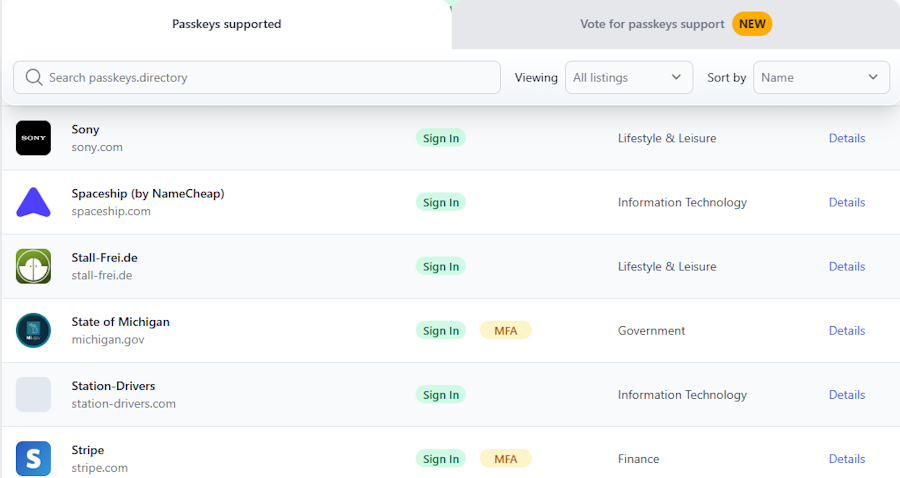
Task: Open the Viewing All listings dropdown
Action: coord(628,77)
